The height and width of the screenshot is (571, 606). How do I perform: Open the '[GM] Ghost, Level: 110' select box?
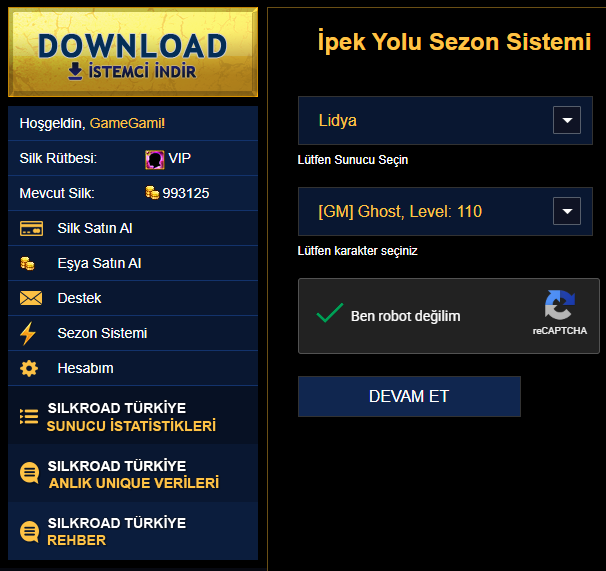click(x=445, y=211)
